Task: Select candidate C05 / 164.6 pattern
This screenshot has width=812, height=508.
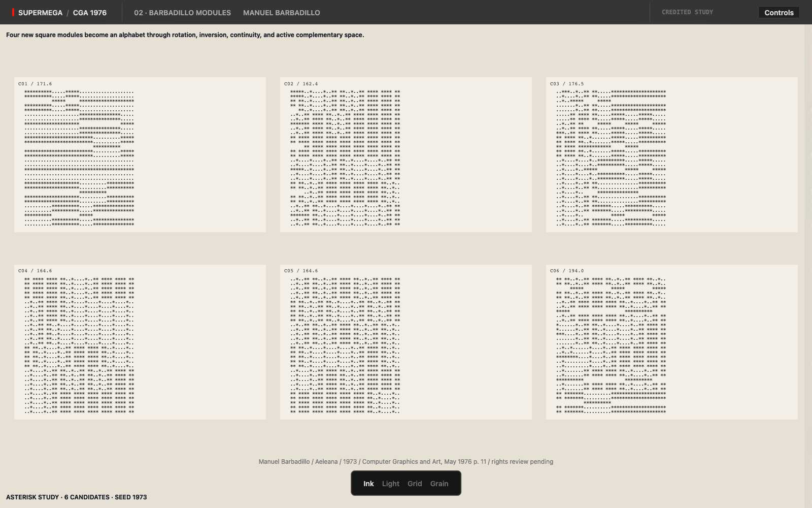Action: pos(406,342)
